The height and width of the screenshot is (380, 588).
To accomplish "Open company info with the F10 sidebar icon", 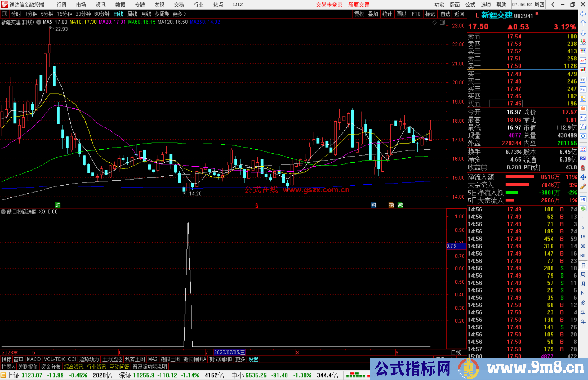I will click(583, 89).
